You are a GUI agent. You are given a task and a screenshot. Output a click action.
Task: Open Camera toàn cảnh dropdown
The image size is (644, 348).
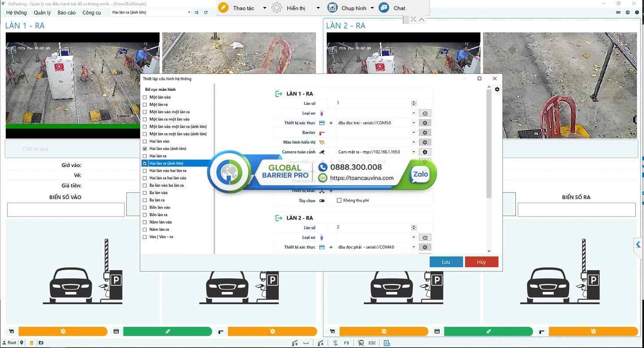click(414, 152)
